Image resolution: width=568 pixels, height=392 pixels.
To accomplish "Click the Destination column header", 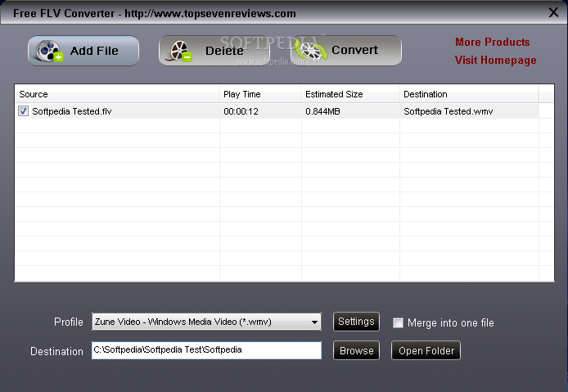I will (x=469, y=94).
